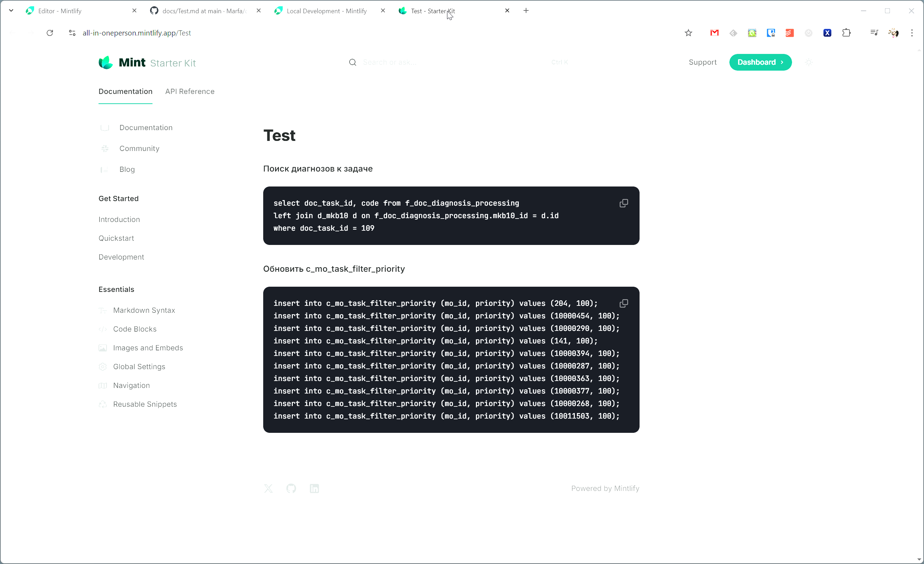Click the green Dashboard button

tap(760, 62)
